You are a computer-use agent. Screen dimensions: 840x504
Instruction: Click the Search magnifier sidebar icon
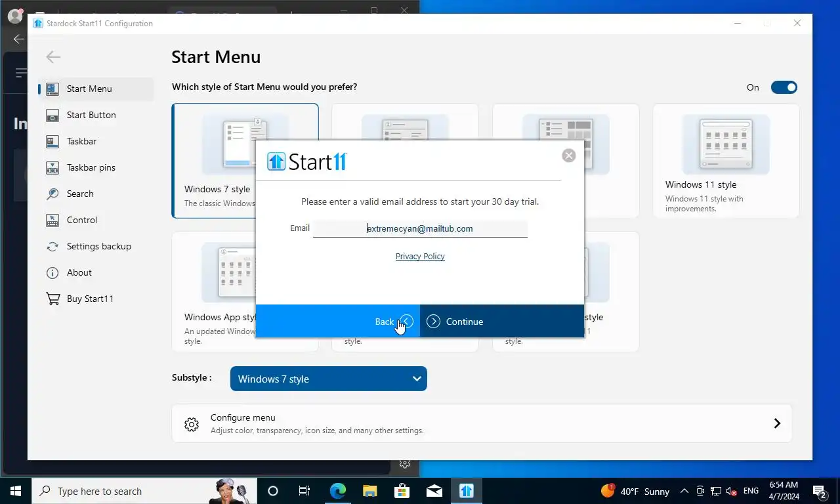pyautogui.click(x=52, y=194)
